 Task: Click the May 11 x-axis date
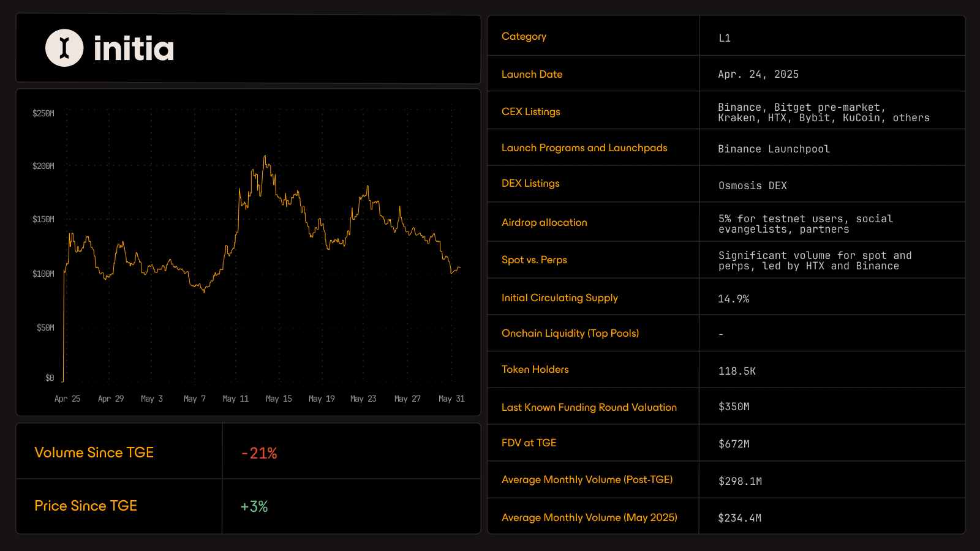(236, 399)
